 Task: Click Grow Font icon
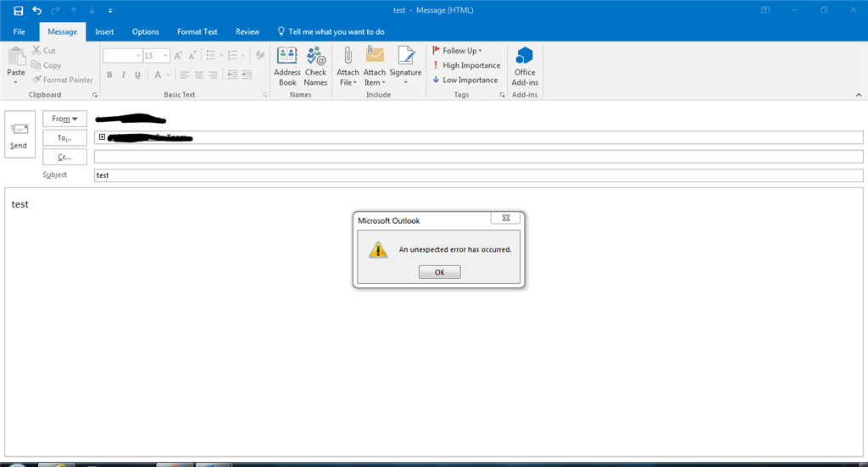coord(178,55)
